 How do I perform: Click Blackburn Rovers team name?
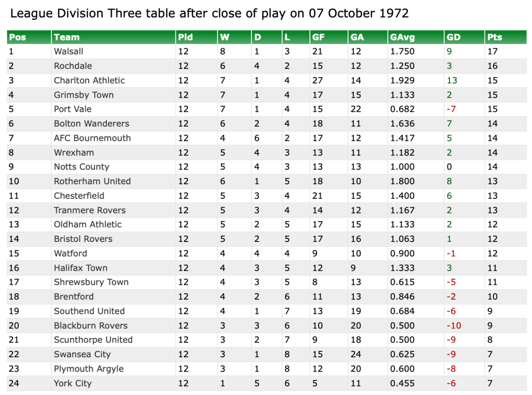90,325
